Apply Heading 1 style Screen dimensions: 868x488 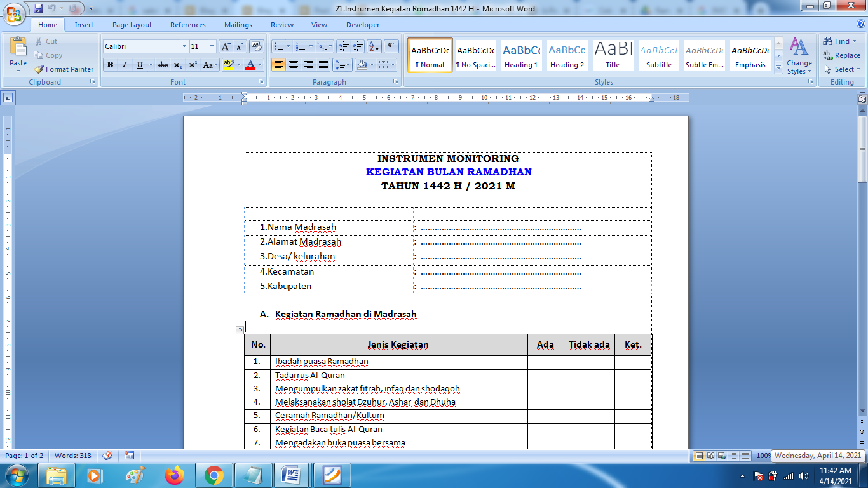click(521, 55)
